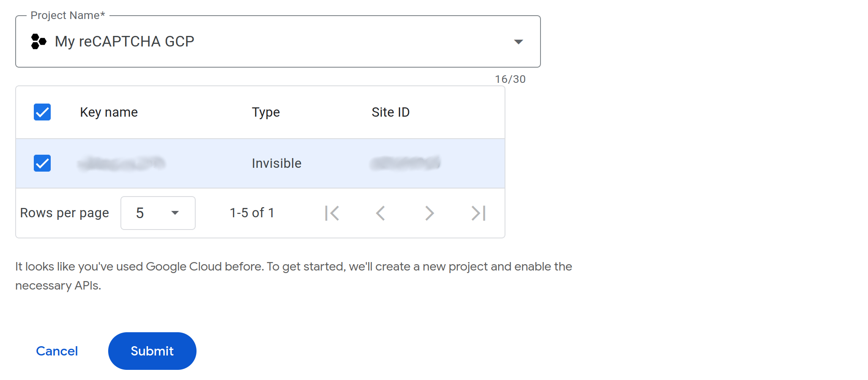Click the 1-5 of 1 pagination label

252,213
